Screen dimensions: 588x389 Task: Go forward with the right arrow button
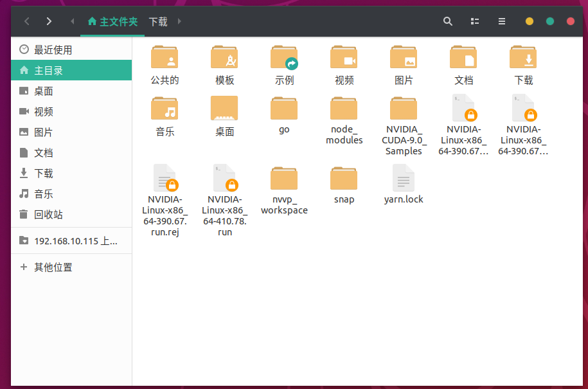[x=49, y=21]
